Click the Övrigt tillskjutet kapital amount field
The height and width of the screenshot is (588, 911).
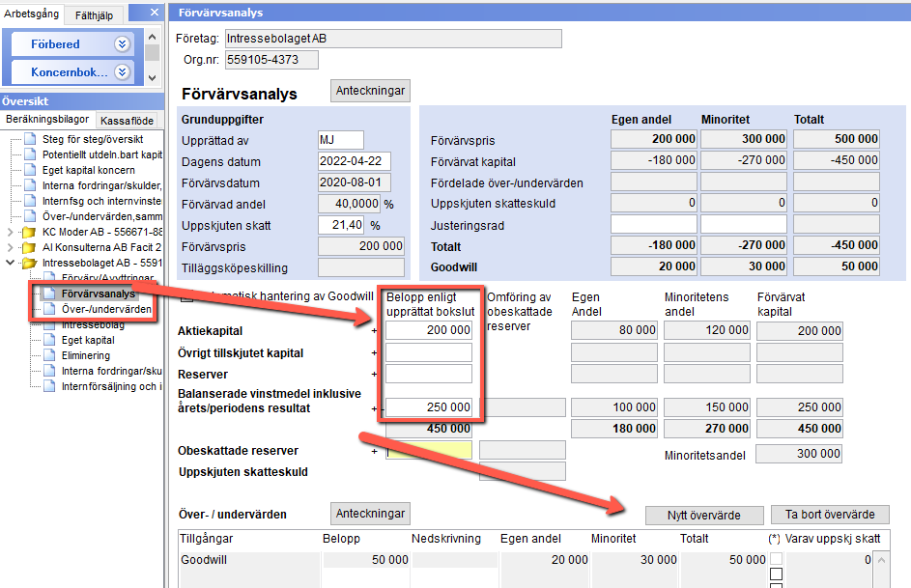[x=429, y=352]
